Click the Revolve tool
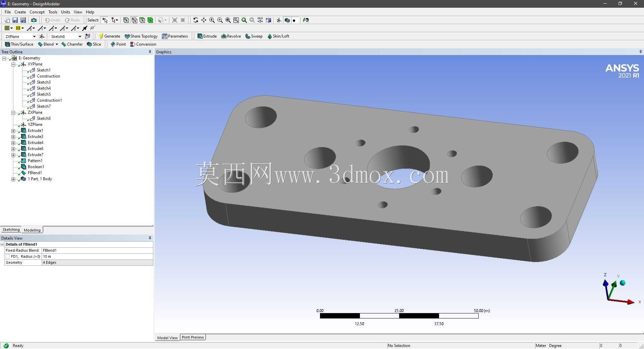644x349 pixels. coord(231,36)
